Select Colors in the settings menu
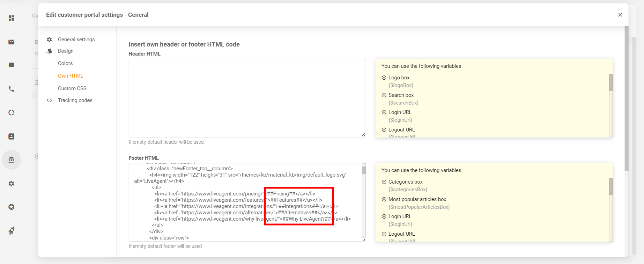The width and height of the screenshot is (644, 264). tap(65, 63)
